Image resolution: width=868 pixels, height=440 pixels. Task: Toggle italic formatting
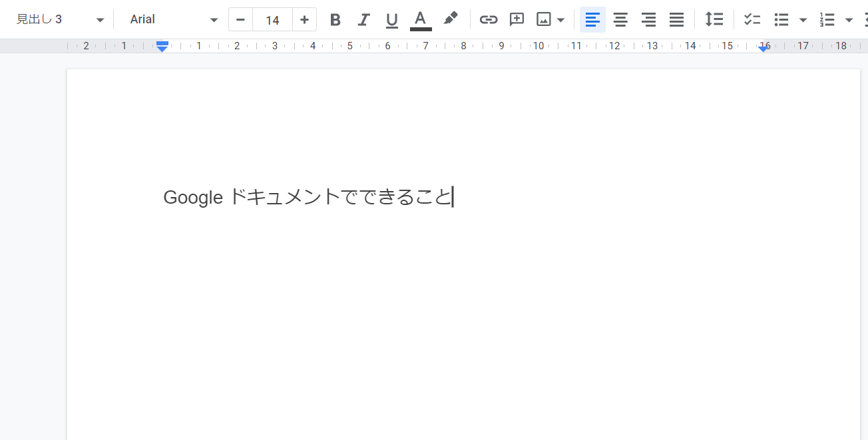point(363,19)
